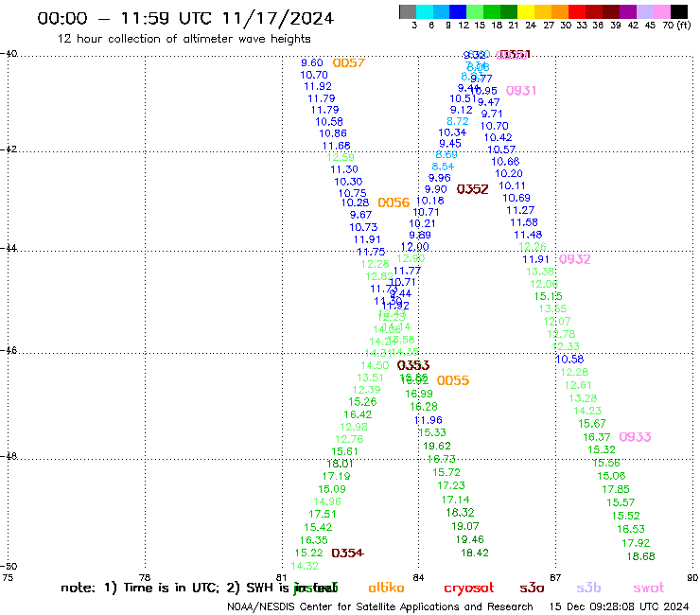Click the wave height value 16.42

coord(358,415)
